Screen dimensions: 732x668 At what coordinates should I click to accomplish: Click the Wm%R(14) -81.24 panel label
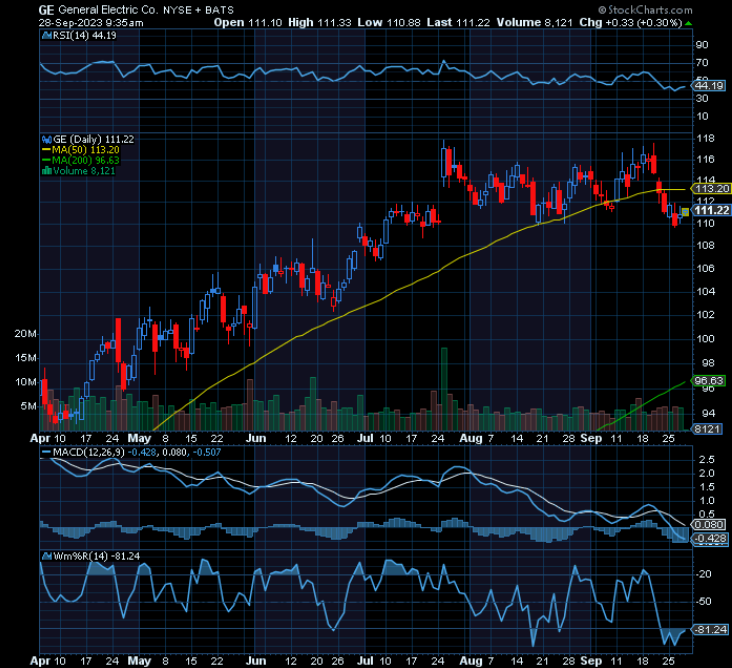point(96,556)
